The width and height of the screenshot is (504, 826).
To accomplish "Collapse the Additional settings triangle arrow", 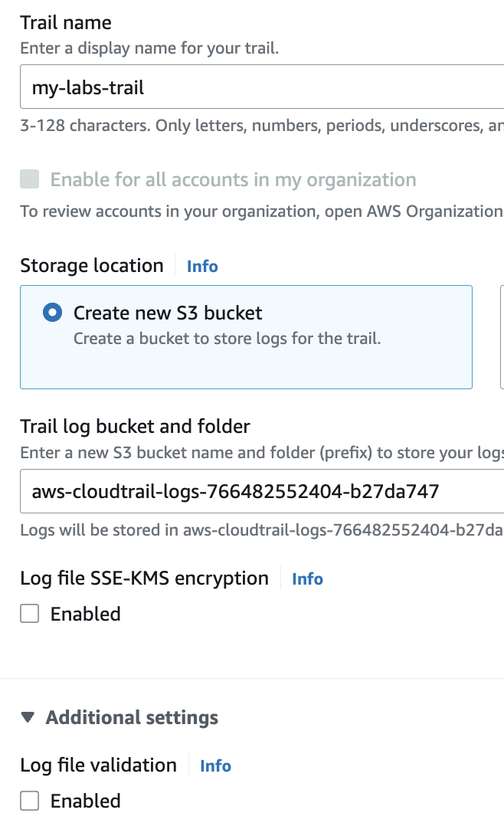I will (28, 718).
